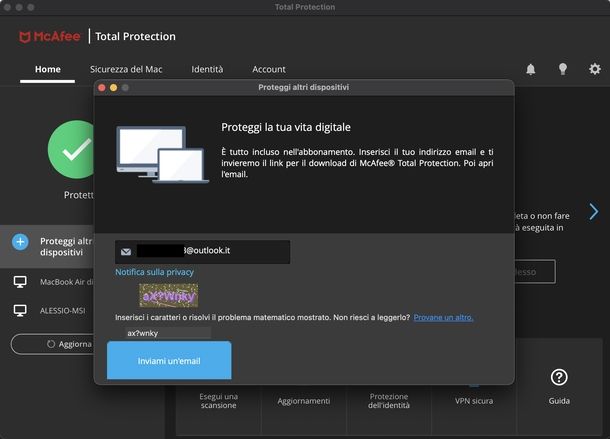Open the Notifica sulla privacy link
Viewport: 610px width, 439px height.
click(154, 272)
